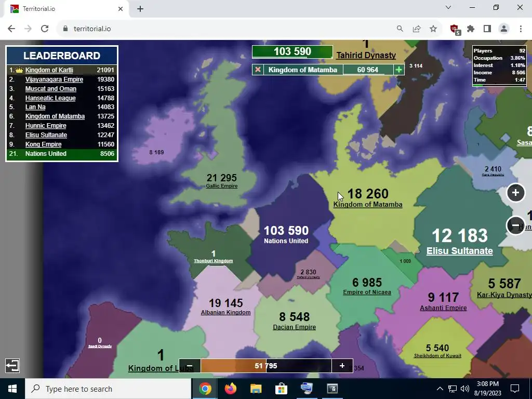Viewport: 532px width, 399px height.
Task: Click Kingdom of Matamba territory label on map
Action: pyautogui.click(x=368, y=205)
